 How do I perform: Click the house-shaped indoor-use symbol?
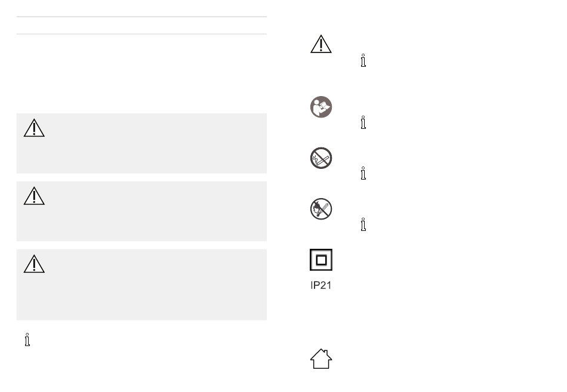coord(321,359)
